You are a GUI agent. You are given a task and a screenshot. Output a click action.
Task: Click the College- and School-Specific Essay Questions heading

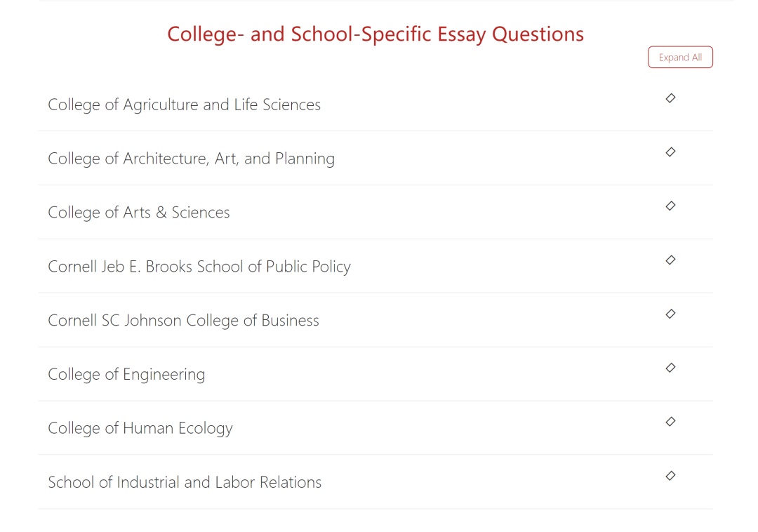pyautogui.click(x=375, y=34)
